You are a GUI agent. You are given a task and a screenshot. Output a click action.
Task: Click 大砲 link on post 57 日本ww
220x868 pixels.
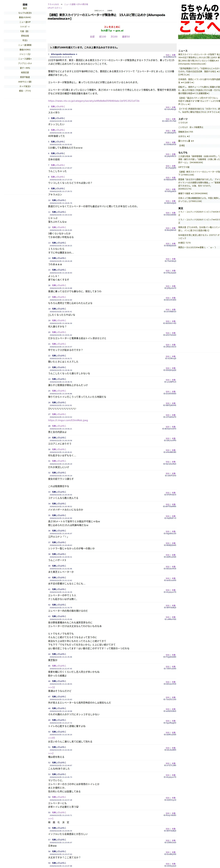pos(174,841)
